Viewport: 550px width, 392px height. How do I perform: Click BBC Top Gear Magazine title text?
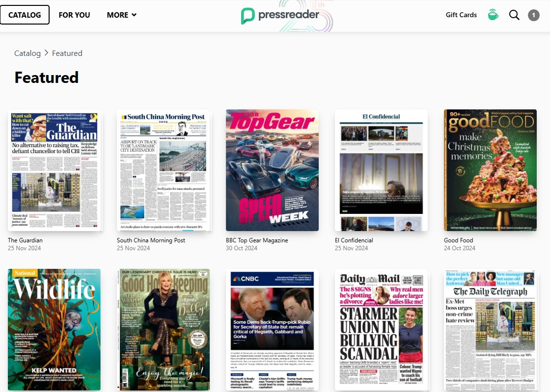tap(257, 240)
